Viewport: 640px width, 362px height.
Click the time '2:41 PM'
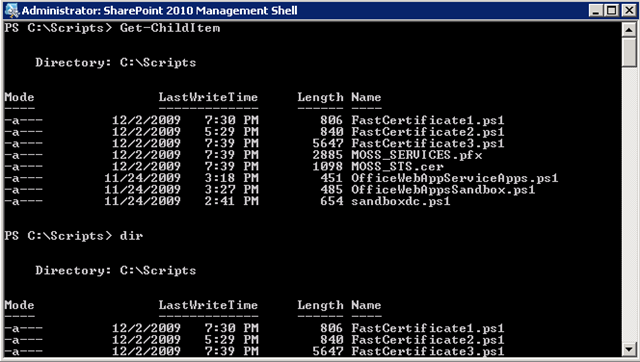[x=231, y=201]
